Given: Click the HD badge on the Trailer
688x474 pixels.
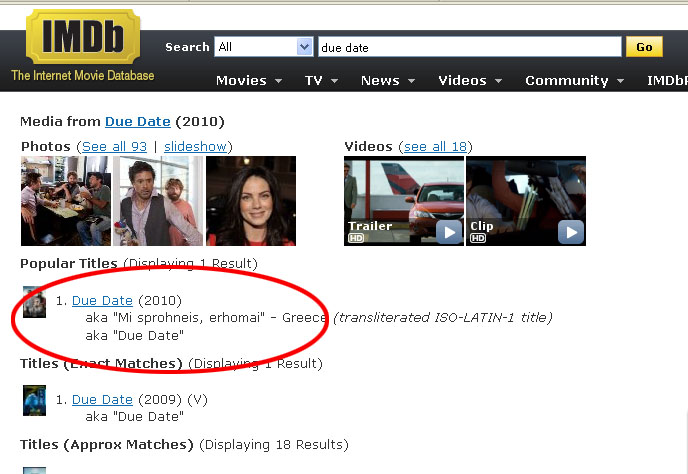Looking at the screenshot, I should (356, 238).
